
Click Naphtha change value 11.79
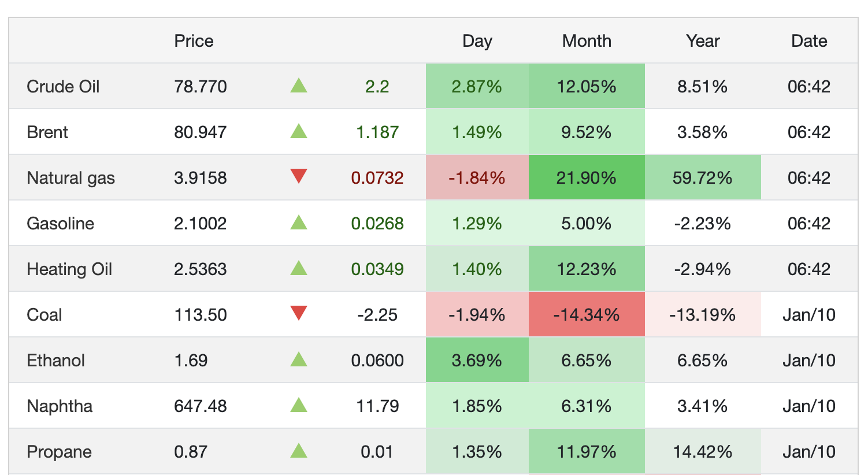coord(377,406)
